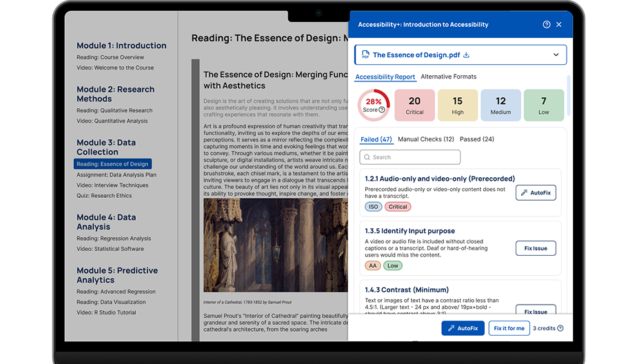Open Video: Welcome to the Course
The width and height of the screenshot is (637, 364).
pos(115,68)
